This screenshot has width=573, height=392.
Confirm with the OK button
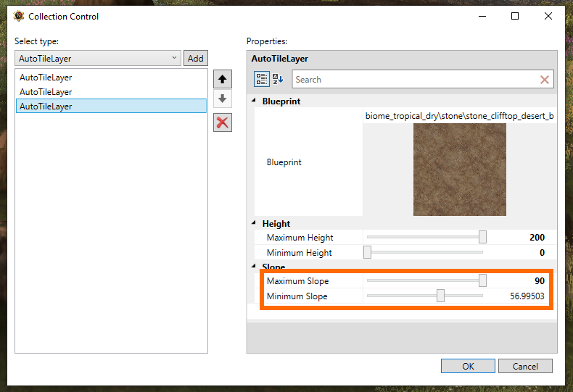(x=468, y=366)
